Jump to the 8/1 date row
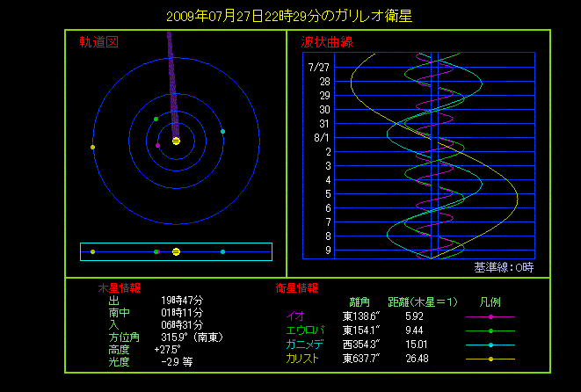This screenshot has height=392, width=581. pyautogui.click(x=321, y=138)
